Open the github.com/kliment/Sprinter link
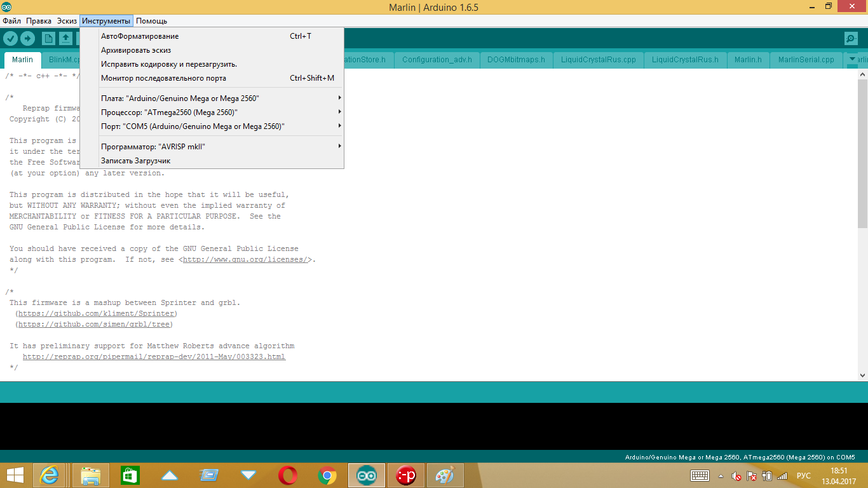 (97, 313)
